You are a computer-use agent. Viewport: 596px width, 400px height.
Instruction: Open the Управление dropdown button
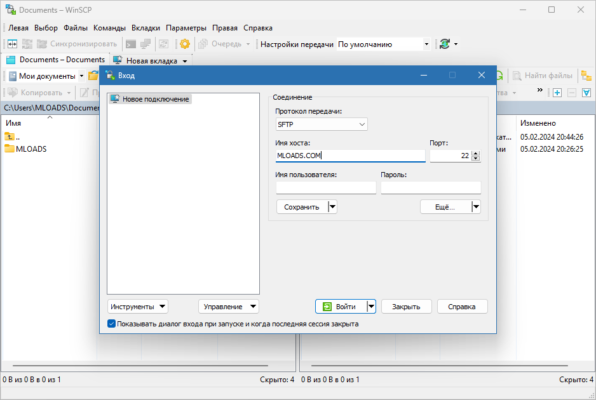pyautogui.click(x=228, y=306)
